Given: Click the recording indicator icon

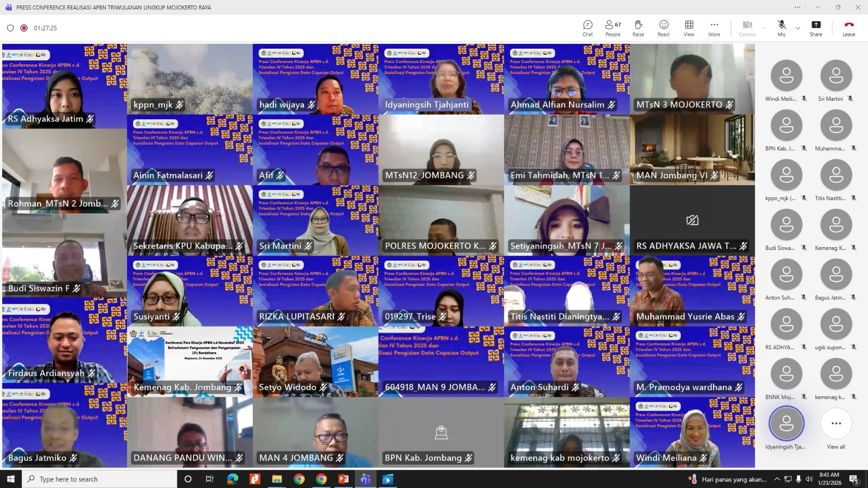Looking at the screenshot, I should (24, 28).
